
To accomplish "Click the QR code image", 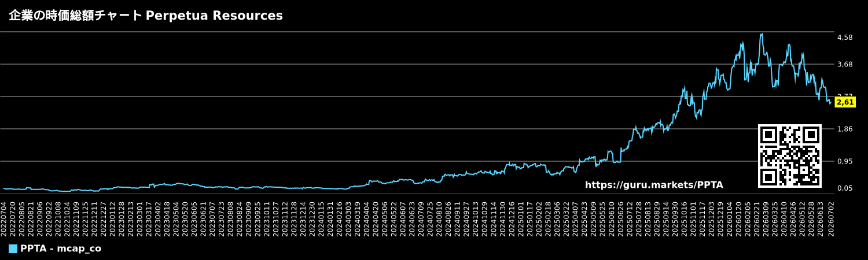I will point(790,156).
